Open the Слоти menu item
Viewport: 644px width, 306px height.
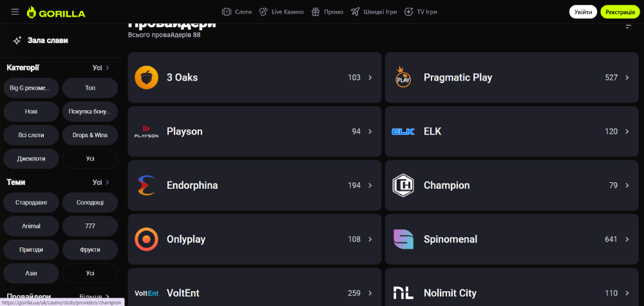(237, 12)
